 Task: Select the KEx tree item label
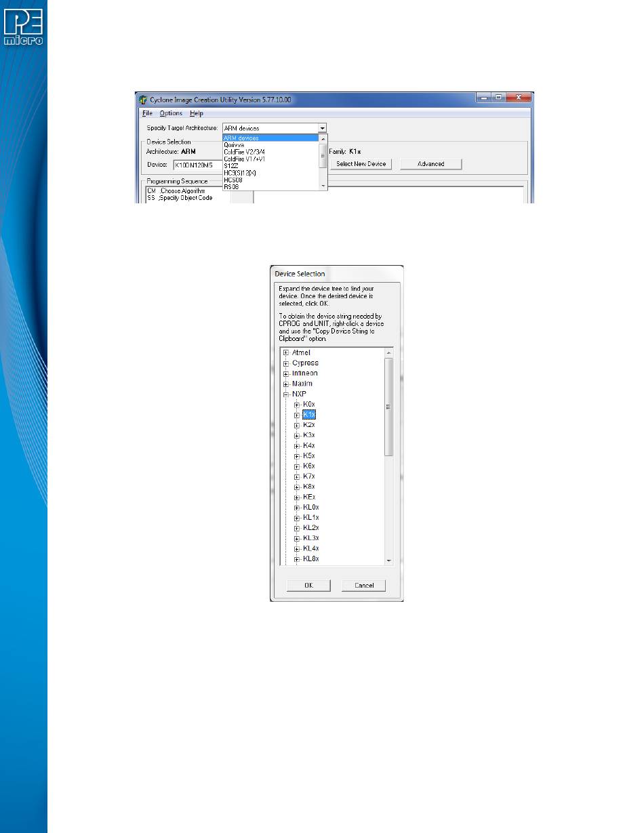tap(308, 497)
